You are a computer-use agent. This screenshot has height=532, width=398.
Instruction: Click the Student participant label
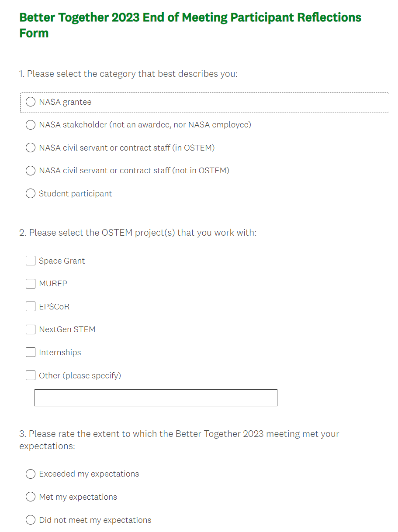click(x=75, y=194)
